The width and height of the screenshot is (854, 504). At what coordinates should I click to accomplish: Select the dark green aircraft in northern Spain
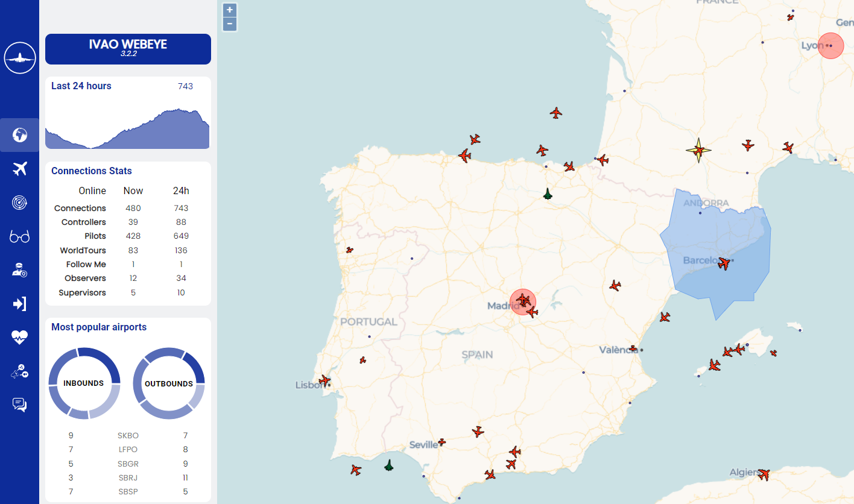click(x=548, y=194)
